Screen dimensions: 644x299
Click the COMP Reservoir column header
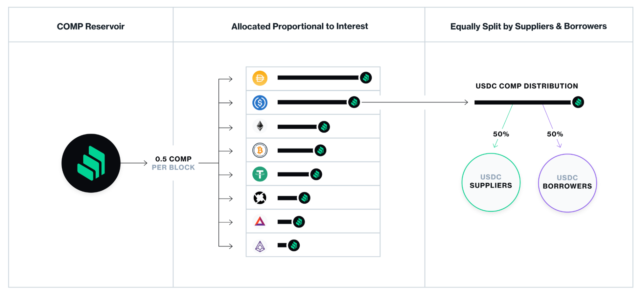click(91, 26)
